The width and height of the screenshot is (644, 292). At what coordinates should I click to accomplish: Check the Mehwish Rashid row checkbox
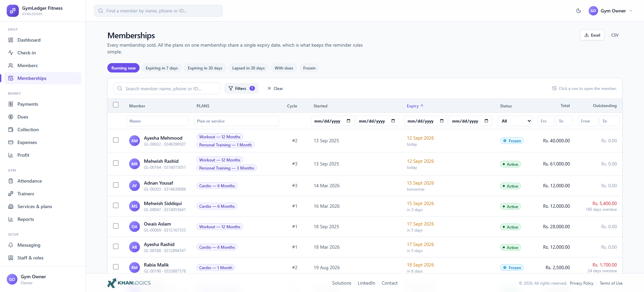pyautogui.click(x=116, y=163)
